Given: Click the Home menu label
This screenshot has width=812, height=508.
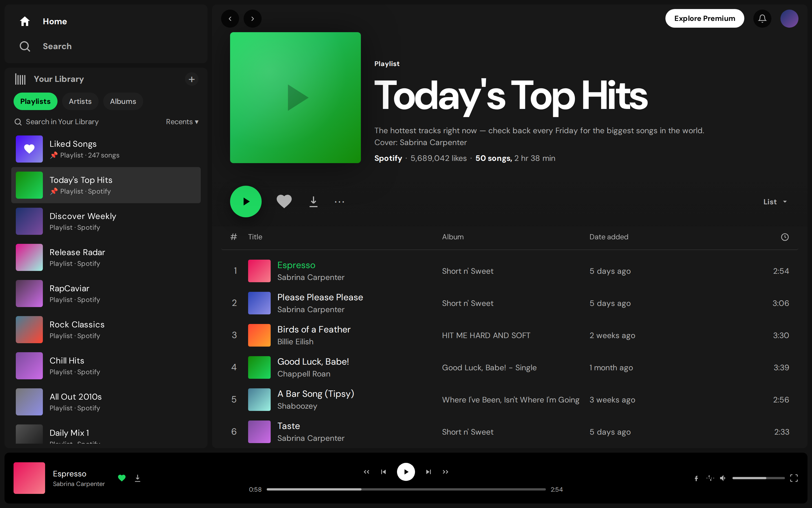Looking at the screenshot, I should 55,21.
